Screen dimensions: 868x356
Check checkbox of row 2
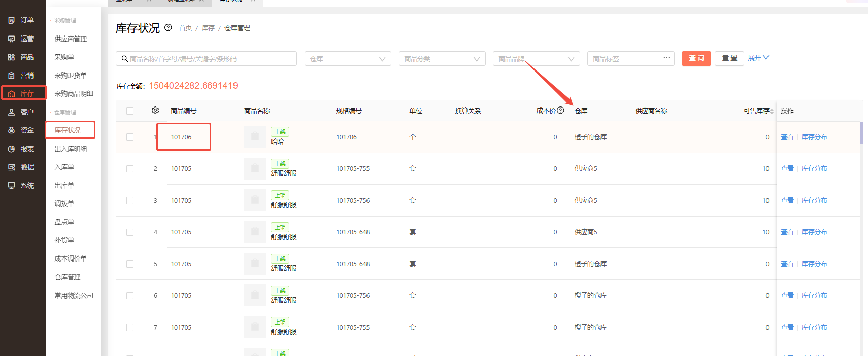point(130,169)
